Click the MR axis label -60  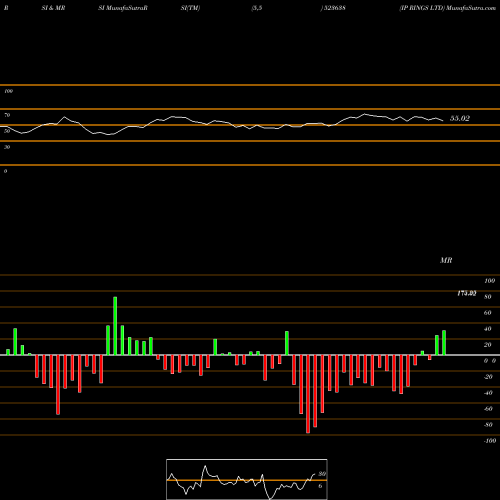click(x=488, y=409)
